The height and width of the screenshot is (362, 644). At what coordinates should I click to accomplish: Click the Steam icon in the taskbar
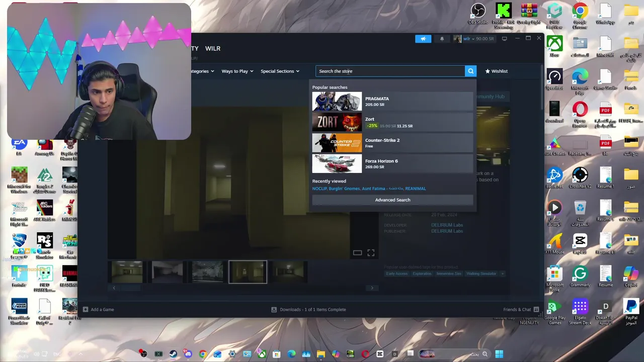pyautogui.click(x=173, y=354)
